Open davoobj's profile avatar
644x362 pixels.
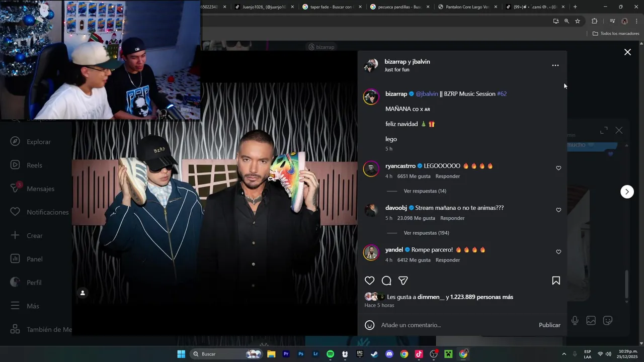371,211
